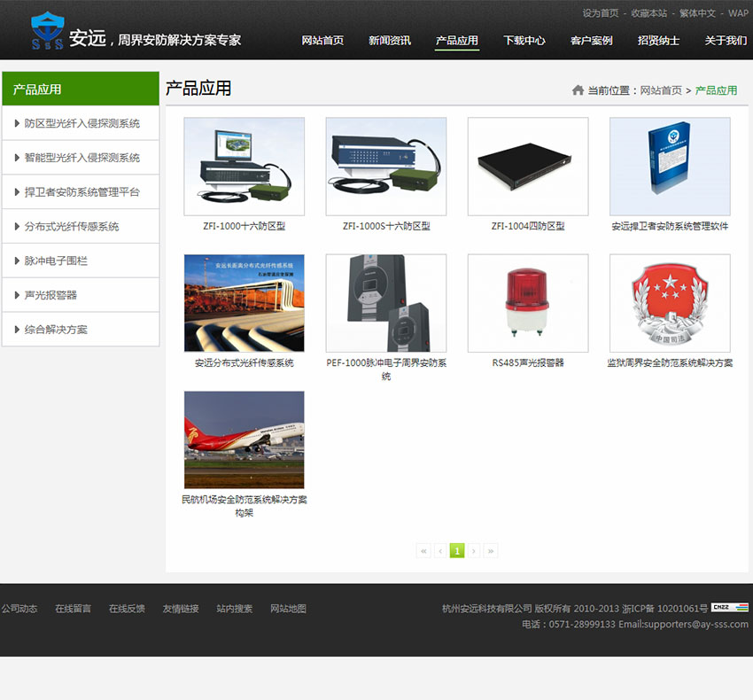The width and height of the screenshot is (753, 700).
Task: Click the next page arrow
Action: pyautogui.click(x=474, y=551)
